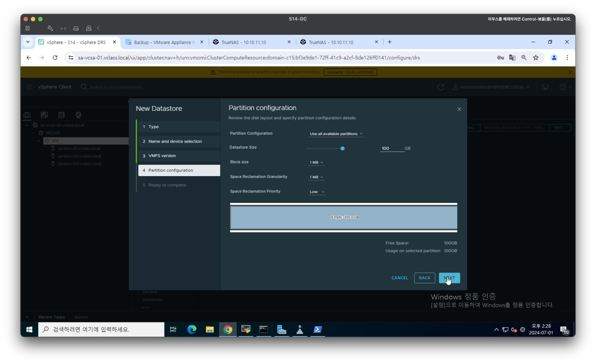Open the password key icon in address bar
The image size is (596, 364).
500,58
